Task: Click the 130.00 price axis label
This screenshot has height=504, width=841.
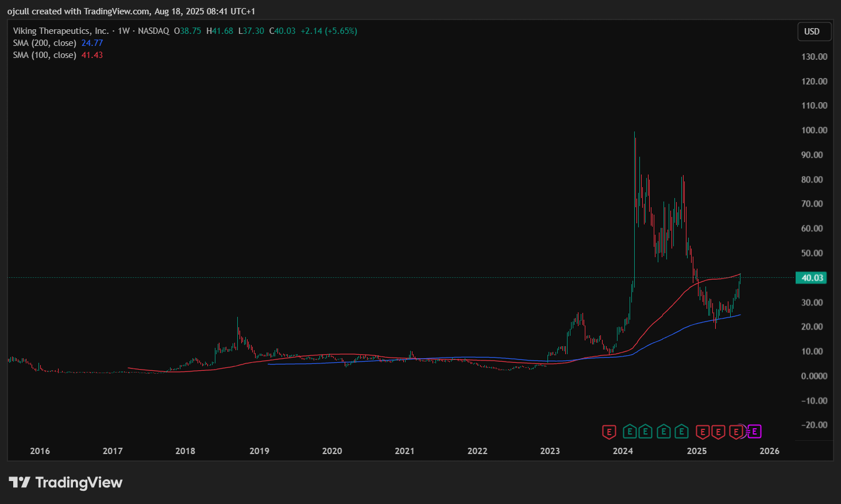Action: [x=814, y=57]
